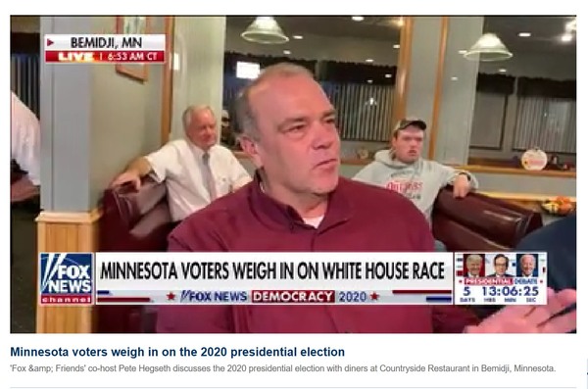Click the Minnesota Voters Weigh In headline chyron
This screenshot has height=389, width=588.
(273, 270)
